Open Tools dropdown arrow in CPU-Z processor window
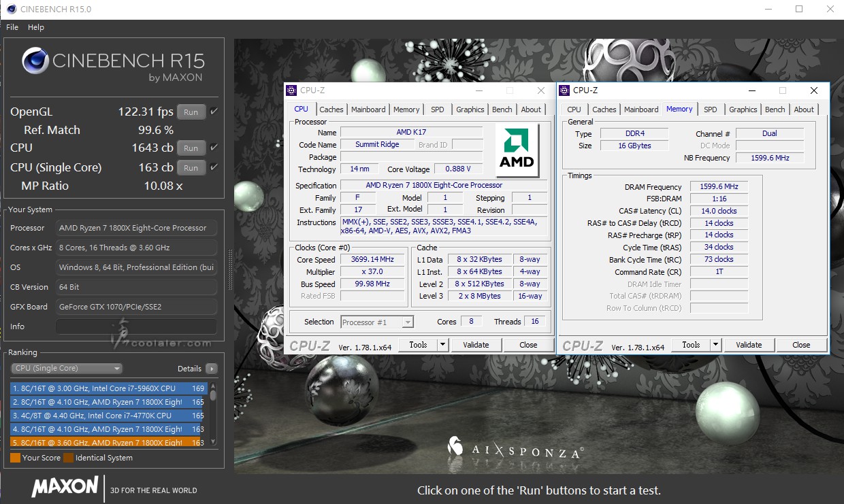This screenshot has height=504, width=844. point(442,345)
